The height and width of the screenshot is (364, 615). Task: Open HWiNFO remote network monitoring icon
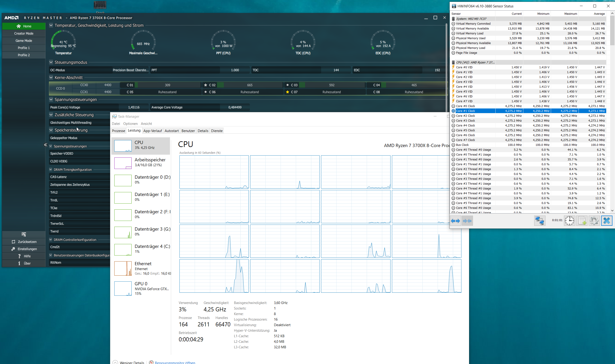click(539, 221)
